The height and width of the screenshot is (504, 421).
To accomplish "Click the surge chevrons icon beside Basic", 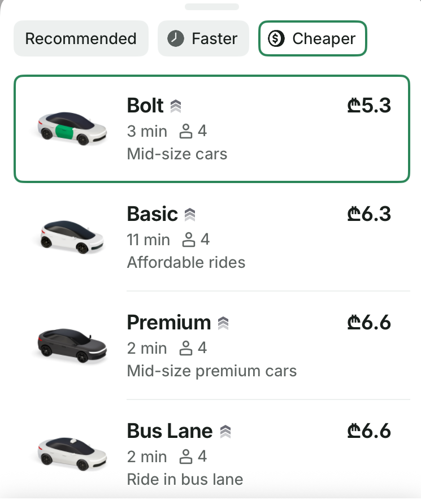I will (190, 214).
